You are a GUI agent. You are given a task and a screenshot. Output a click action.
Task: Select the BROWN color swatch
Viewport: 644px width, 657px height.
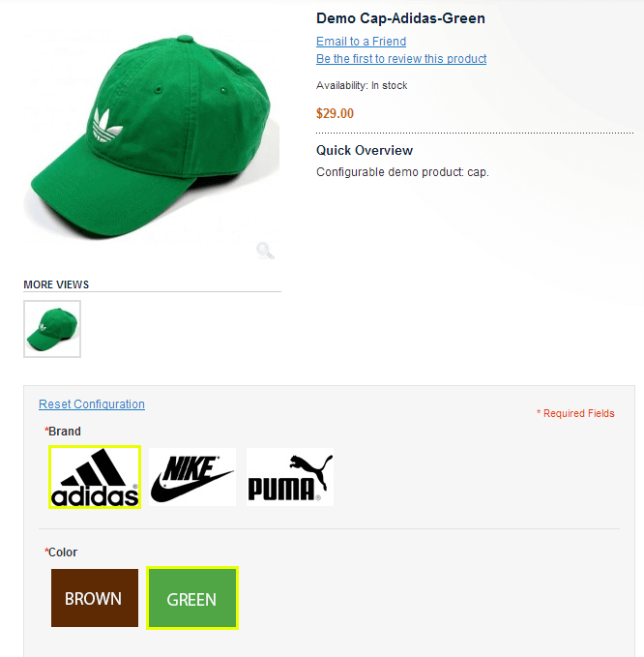tap(95, 598)
